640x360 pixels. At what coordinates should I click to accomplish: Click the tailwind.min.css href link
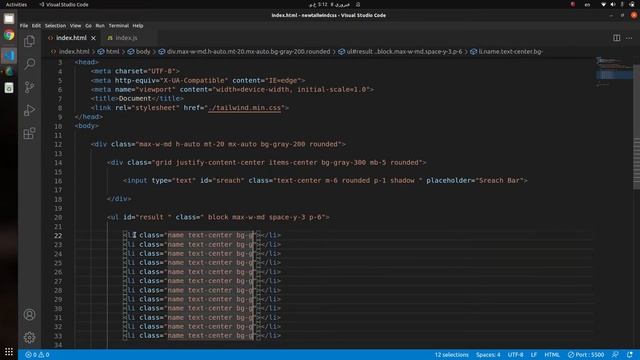[244, 108]
